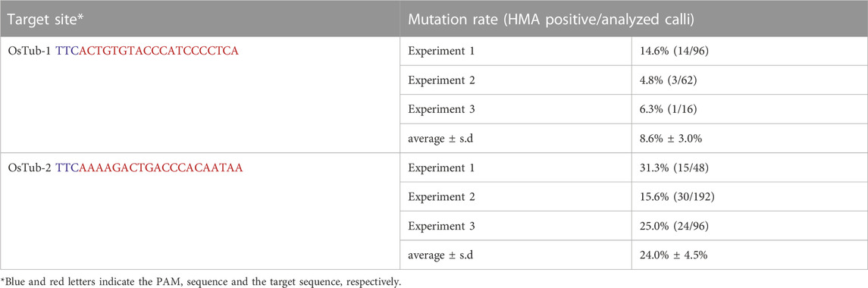Click Experiment 3 label under OsTub-1

point(441,109)
